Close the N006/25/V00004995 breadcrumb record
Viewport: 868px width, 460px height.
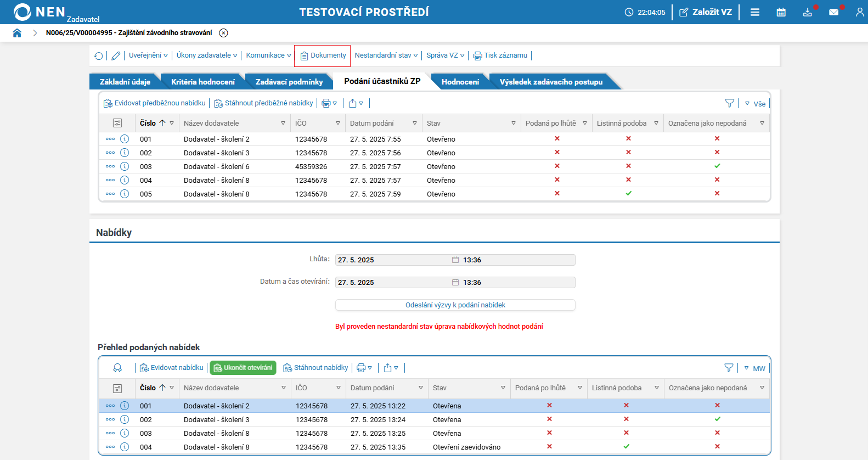click(x=223, y=33)
